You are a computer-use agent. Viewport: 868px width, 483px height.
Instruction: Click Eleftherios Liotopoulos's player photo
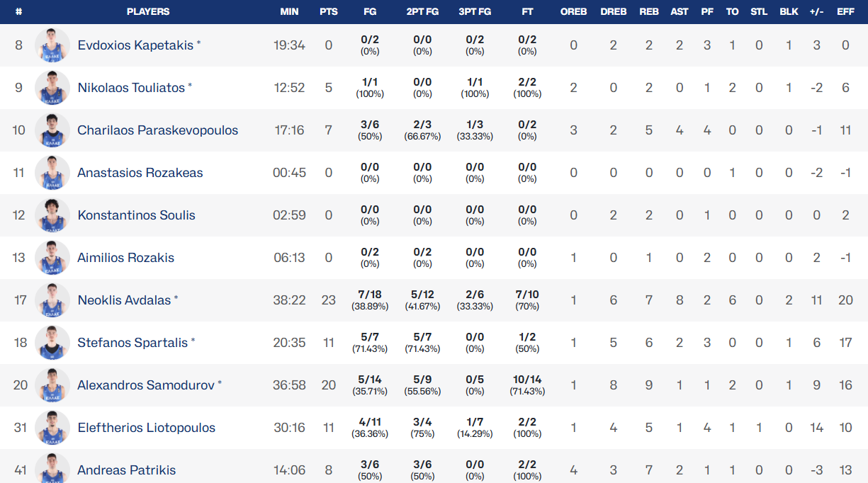(x=52, y=428)
